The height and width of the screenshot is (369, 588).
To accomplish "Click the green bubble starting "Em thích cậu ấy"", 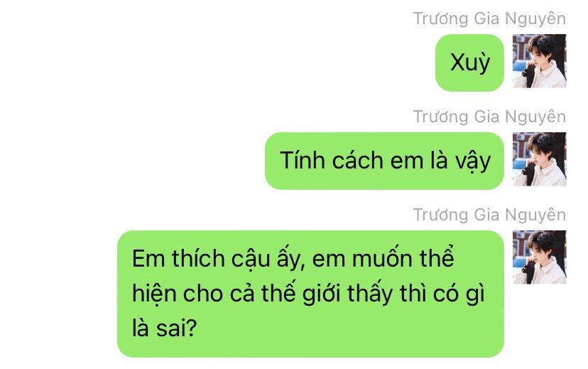I will click(x=310, y=294).
